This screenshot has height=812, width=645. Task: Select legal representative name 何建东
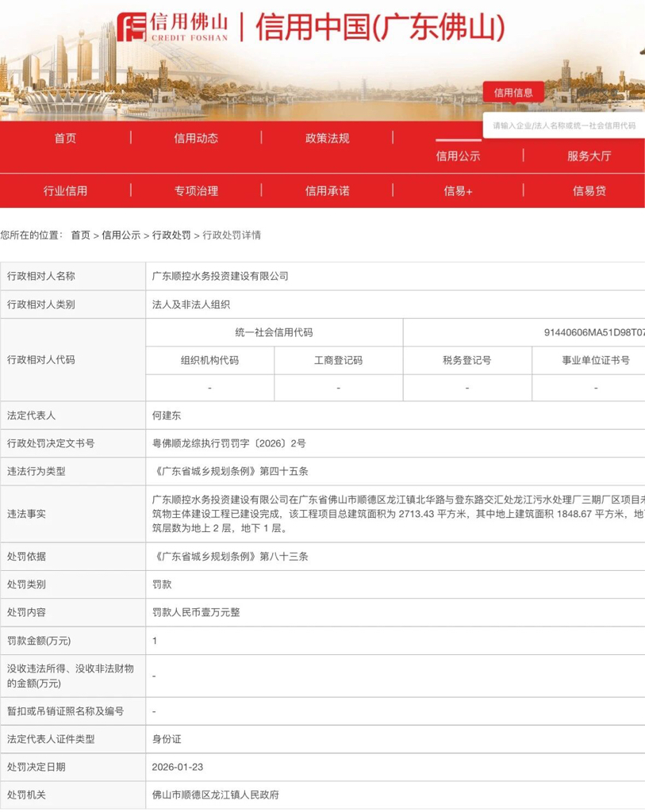pos(167,416)
